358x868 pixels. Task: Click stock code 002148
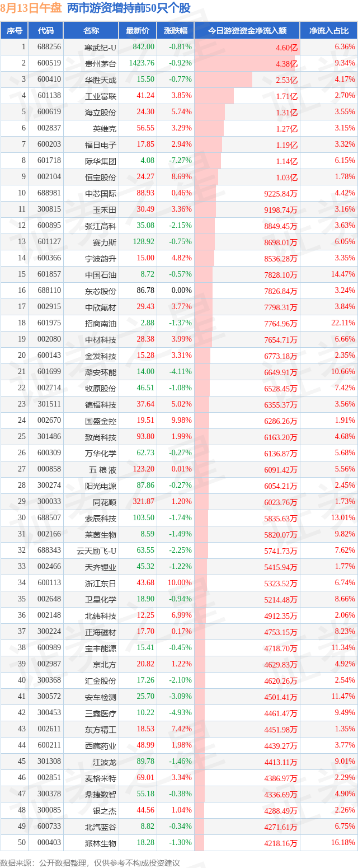tap(50, 615)
